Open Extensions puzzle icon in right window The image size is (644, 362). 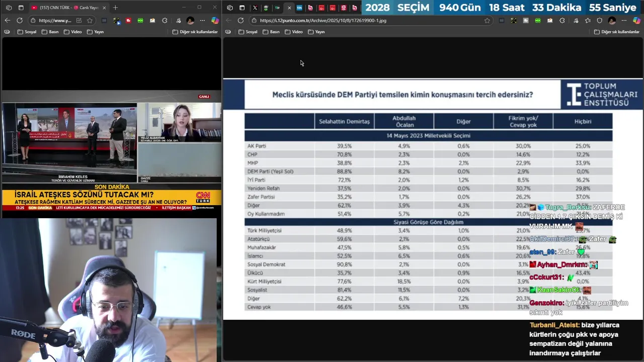pos(562,21)
